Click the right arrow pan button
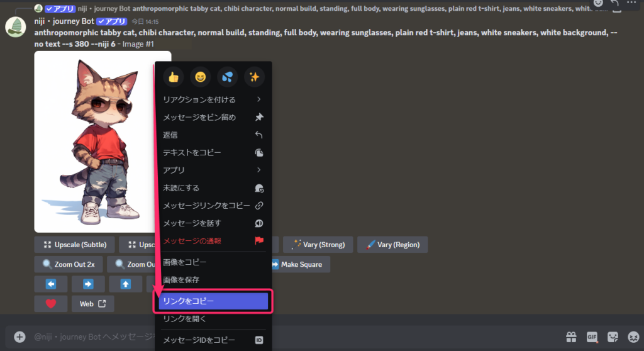The height and width of the screenshot is (351, 644). (88, 284)
